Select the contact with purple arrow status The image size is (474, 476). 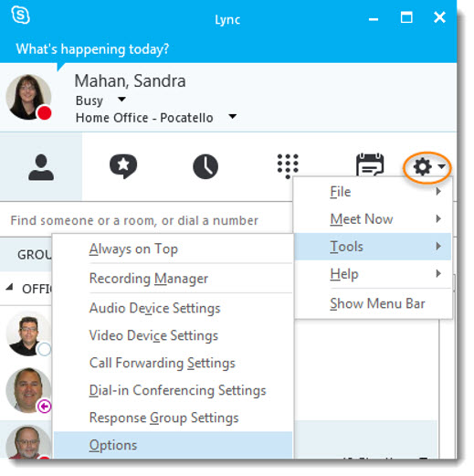[x=28, y=390]
